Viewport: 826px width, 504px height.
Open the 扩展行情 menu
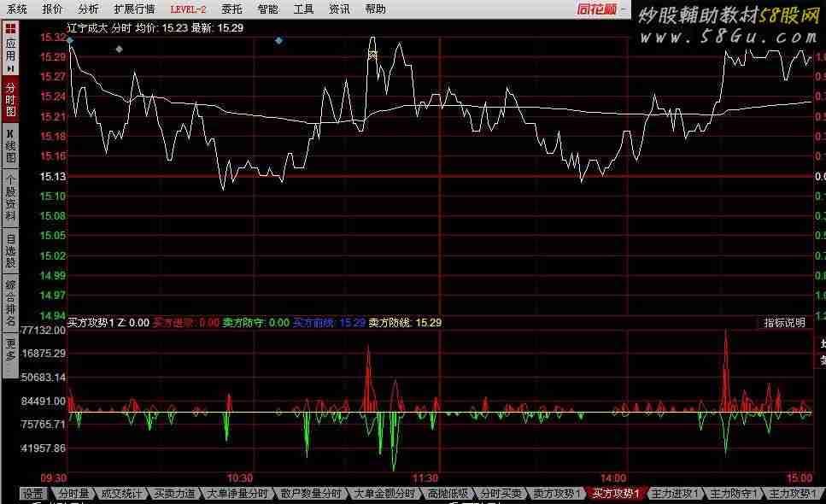pyautogui.click(x=134, y=9)
